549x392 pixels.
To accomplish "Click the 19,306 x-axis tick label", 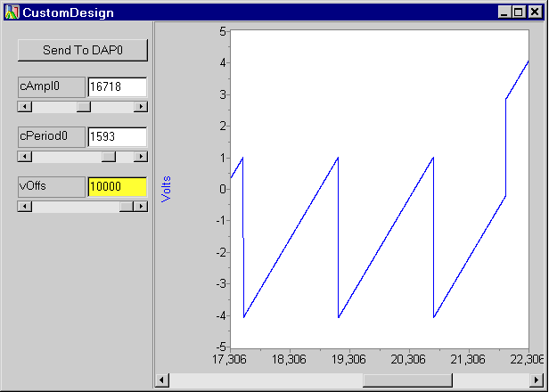I will coord(348,359).
